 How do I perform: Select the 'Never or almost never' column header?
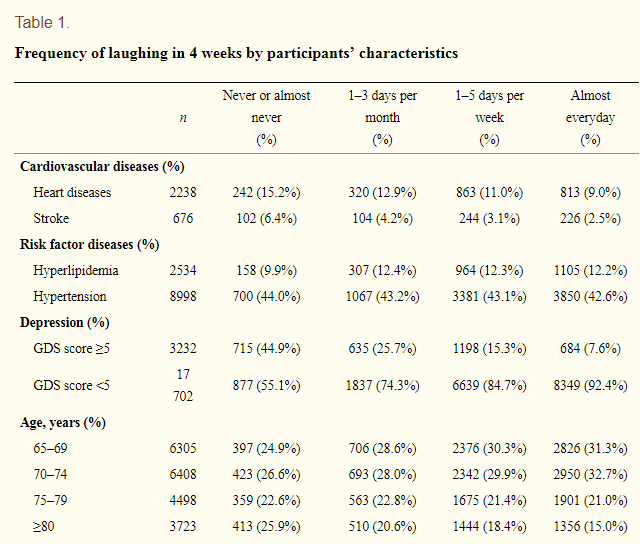click(x=266, y=118)
